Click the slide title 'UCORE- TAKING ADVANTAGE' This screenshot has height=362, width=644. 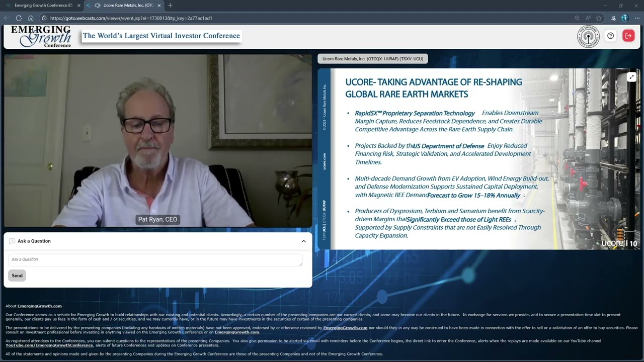tap(433, 88)
